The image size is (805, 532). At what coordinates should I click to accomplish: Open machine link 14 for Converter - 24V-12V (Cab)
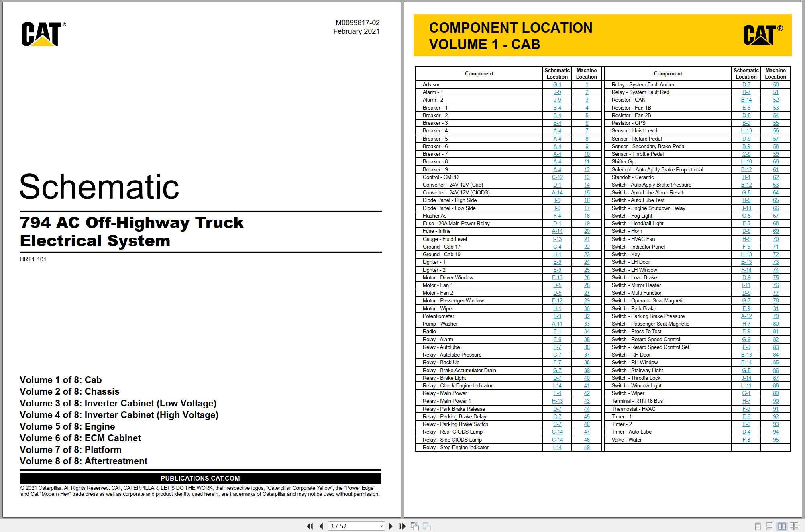(587, 185)
